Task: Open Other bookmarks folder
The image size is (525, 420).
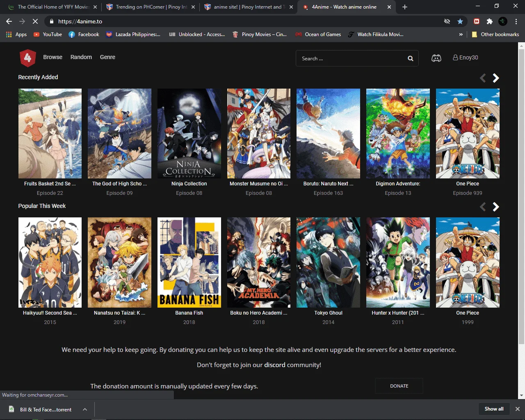Action: coord(495,34)
